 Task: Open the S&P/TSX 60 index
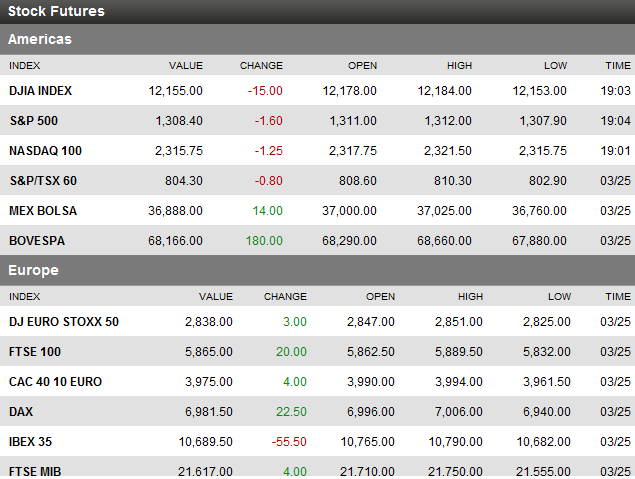(x=43, y=181)
